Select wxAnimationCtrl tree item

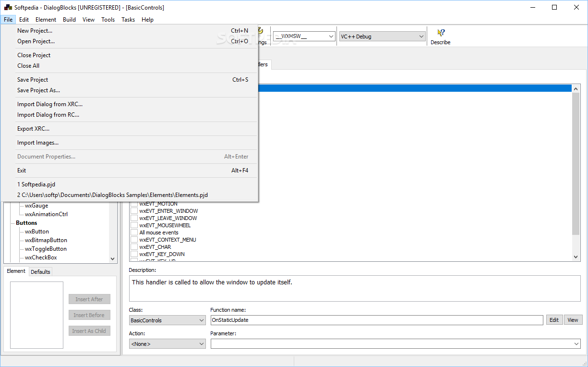[46, 214]
